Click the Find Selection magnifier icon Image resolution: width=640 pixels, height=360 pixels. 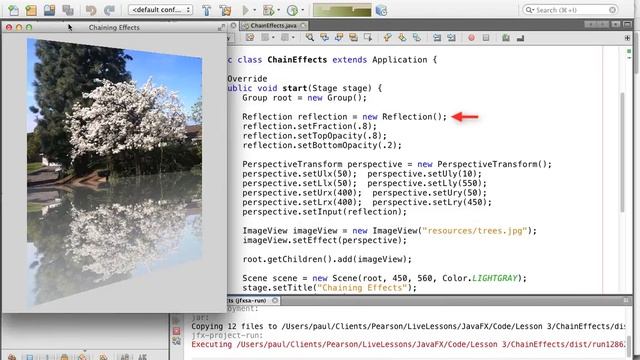pos(310,38)
